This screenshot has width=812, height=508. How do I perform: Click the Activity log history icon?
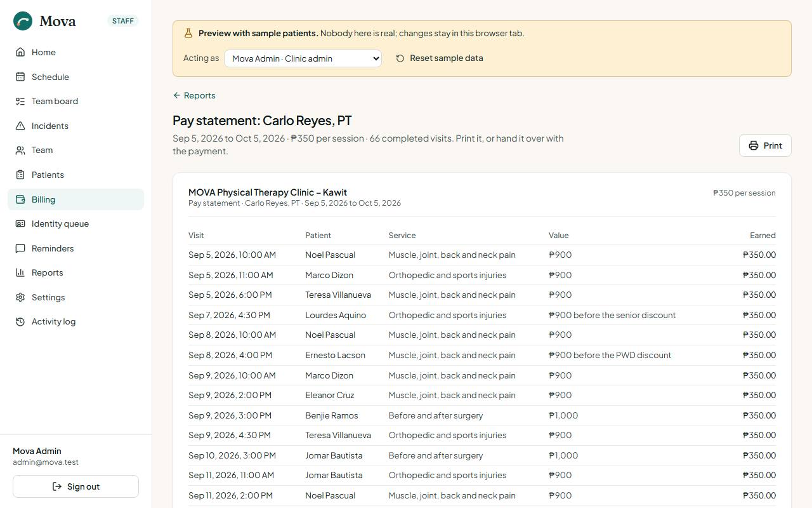(x=20, y=321)
